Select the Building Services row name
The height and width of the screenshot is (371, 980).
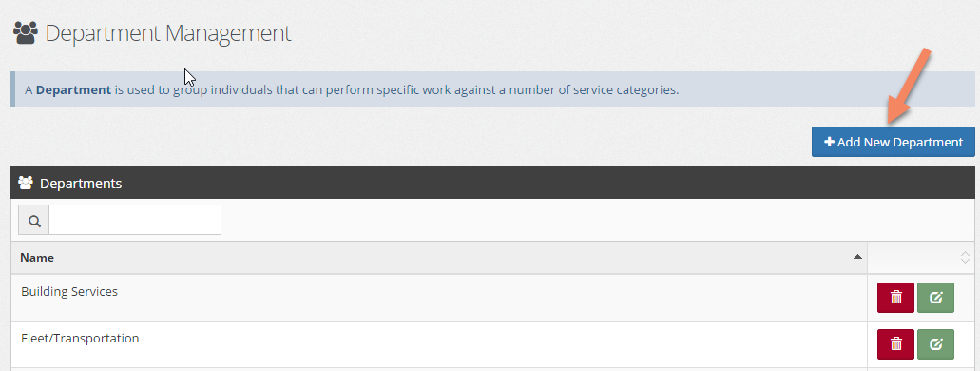tap(69, 291)
